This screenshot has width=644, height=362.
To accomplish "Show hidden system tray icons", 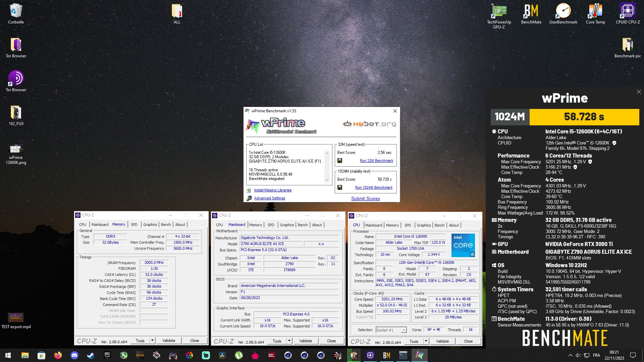I will [570, 355].
